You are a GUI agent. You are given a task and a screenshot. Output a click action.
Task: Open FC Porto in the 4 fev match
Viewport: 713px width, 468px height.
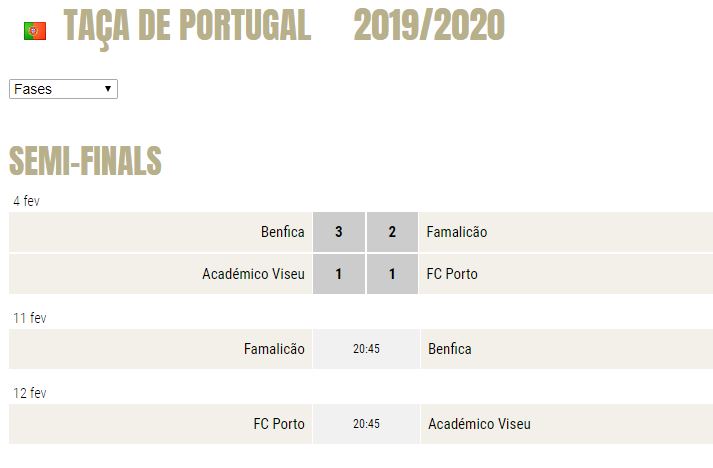tap(452, 274)
